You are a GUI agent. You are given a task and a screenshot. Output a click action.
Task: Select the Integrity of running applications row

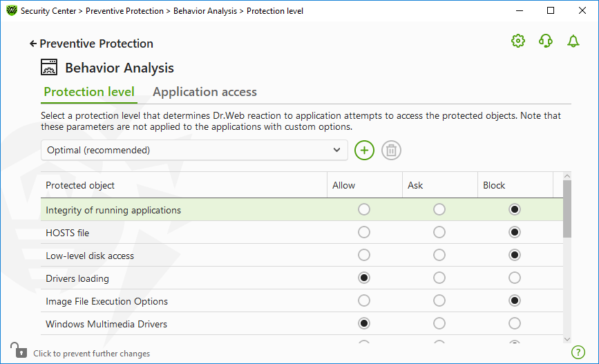(302, 209)
